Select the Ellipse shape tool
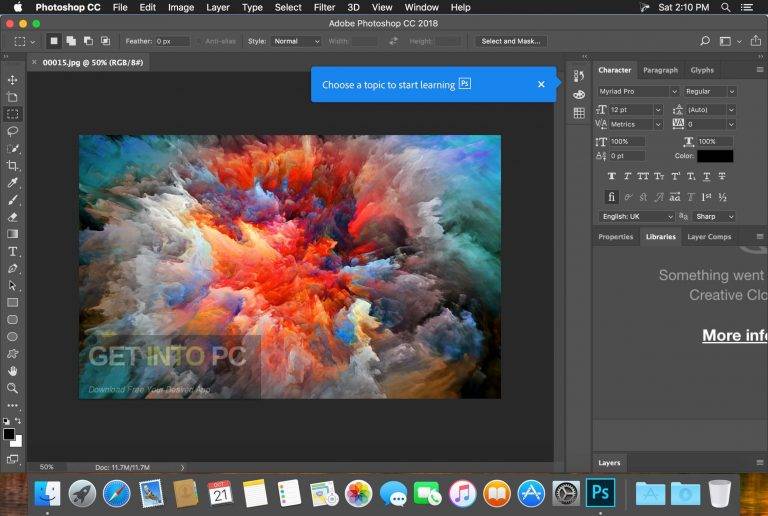 click(x=13, y=337)
